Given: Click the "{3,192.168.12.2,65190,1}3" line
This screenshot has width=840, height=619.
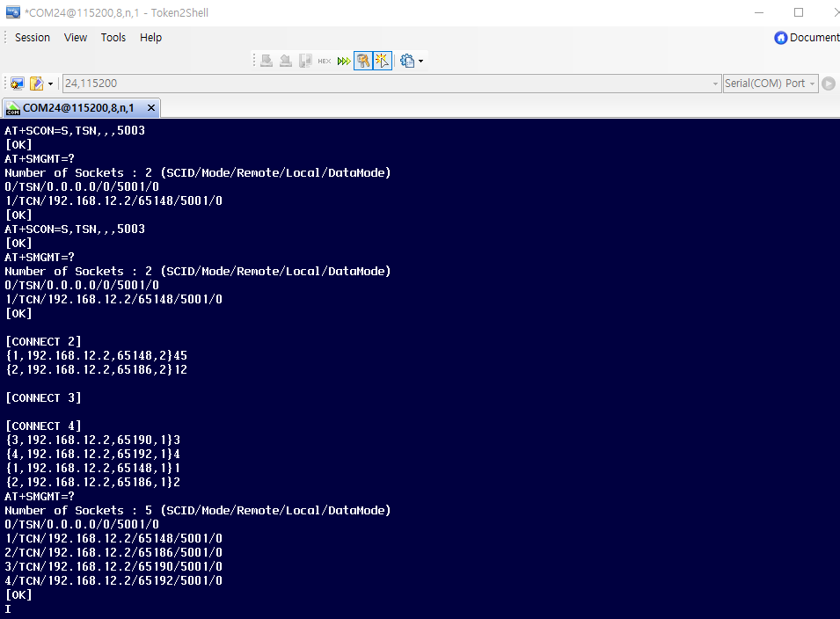Looking at the screenshot, I should click(x=92, y=441).
